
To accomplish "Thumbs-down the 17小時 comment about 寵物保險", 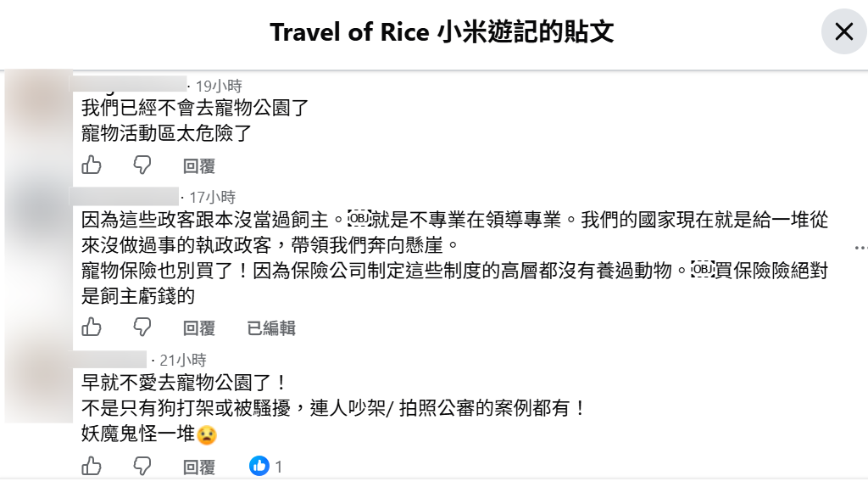I will (142, 327).
